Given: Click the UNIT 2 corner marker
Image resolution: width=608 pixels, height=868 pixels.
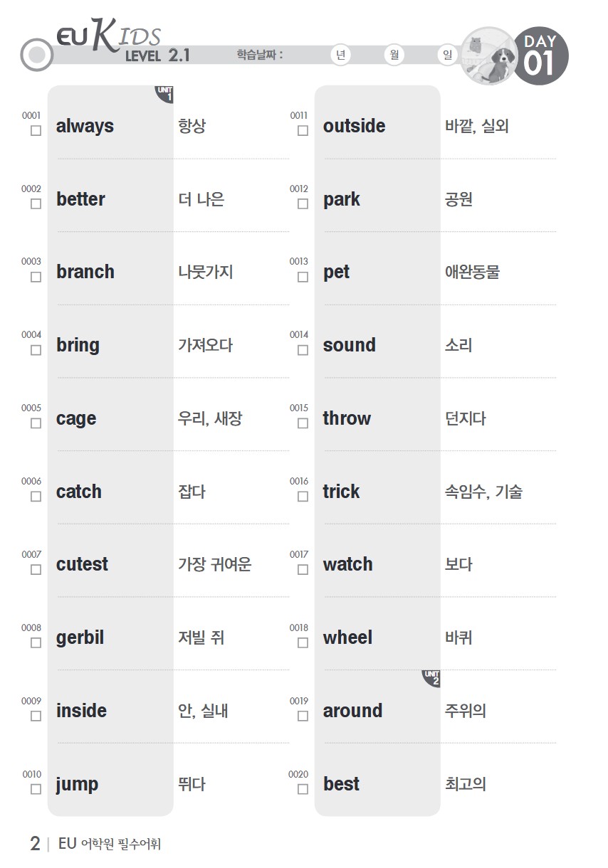Looking at the screenshot, I should tap(431, 679).
